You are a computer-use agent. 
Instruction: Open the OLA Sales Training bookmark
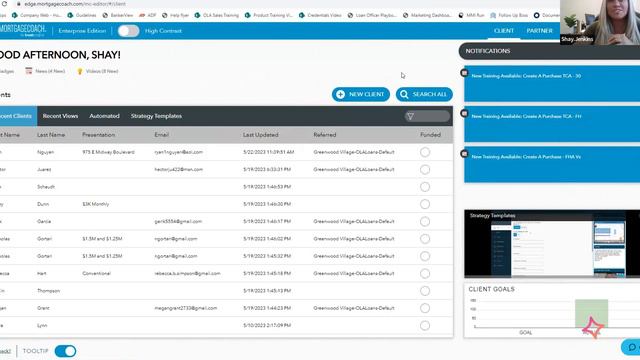tap(217, 15)
